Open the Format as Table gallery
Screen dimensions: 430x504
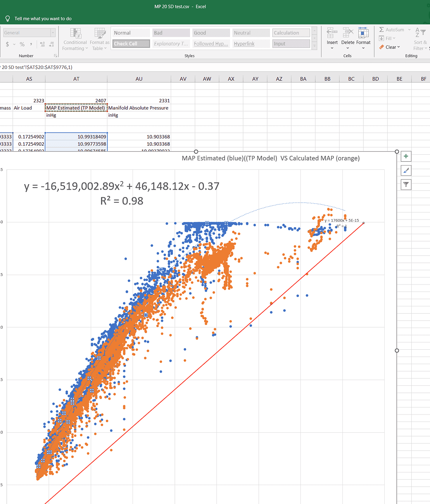tap(100, 40)
